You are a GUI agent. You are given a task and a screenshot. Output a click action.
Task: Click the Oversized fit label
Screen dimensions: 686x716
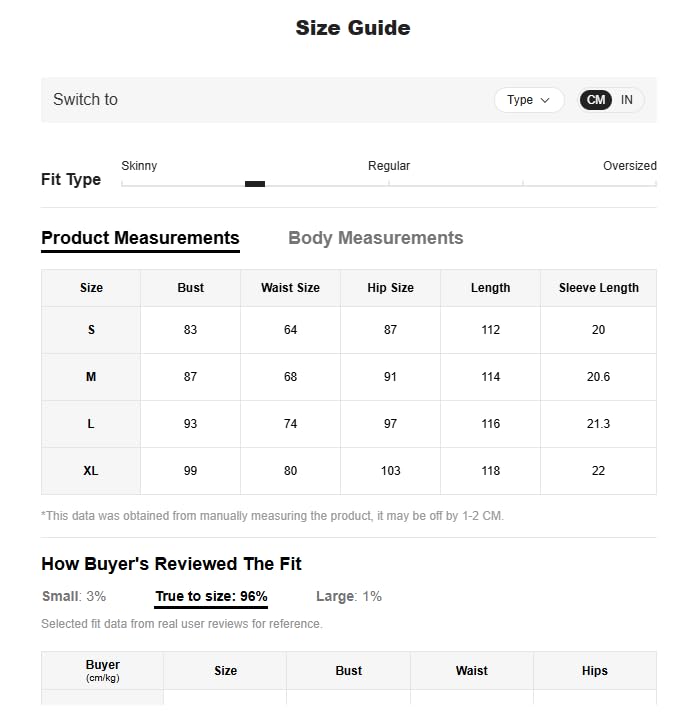click(629, 166)
